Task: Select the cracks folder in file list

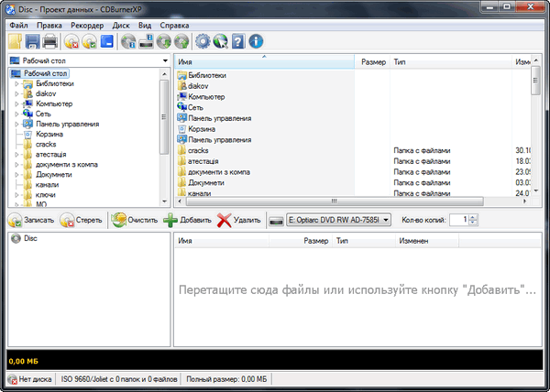Action: tap(198, 150)
